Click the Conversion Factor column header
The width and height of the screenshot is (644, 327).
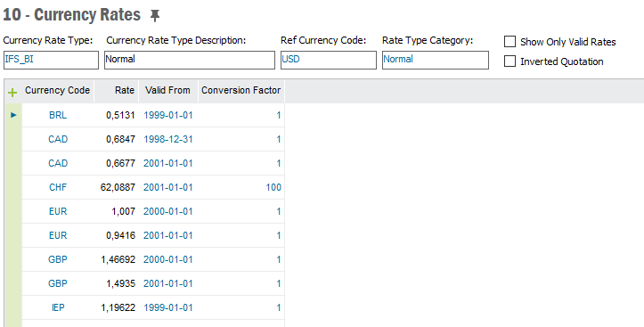coord(240,90)
